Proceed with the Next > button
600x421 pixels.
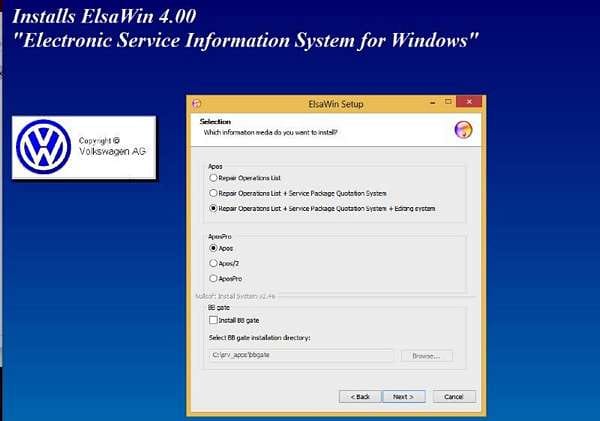pos(403,396)
